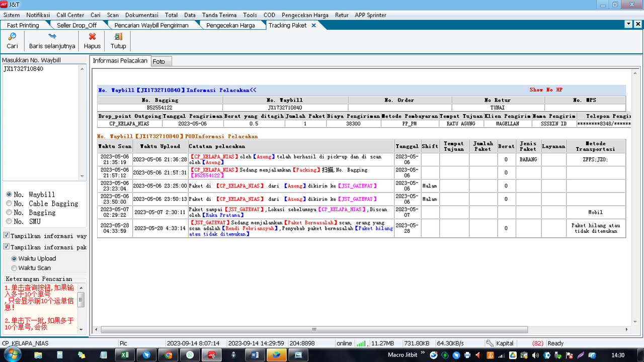Switch to Fast Printing tab

pos(23,25)
